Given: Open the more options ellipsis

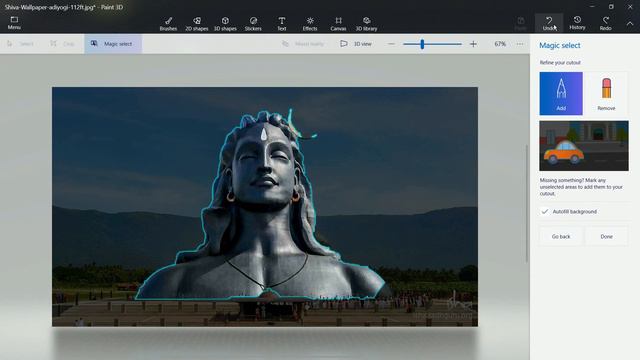Looking at the screenshot, I should pos(520,44).
